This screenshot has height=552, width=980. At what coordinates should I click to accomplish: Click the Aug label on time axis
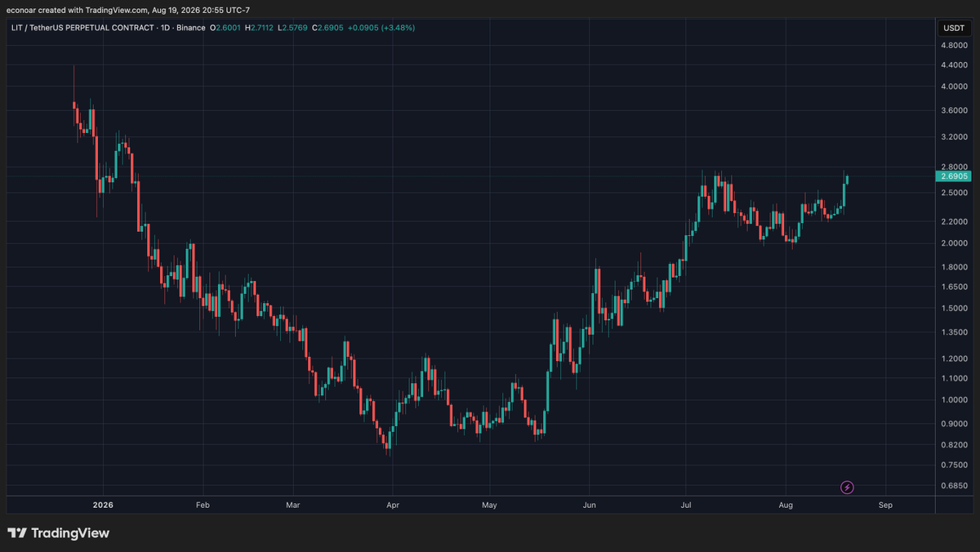click(x=786, y=505)
